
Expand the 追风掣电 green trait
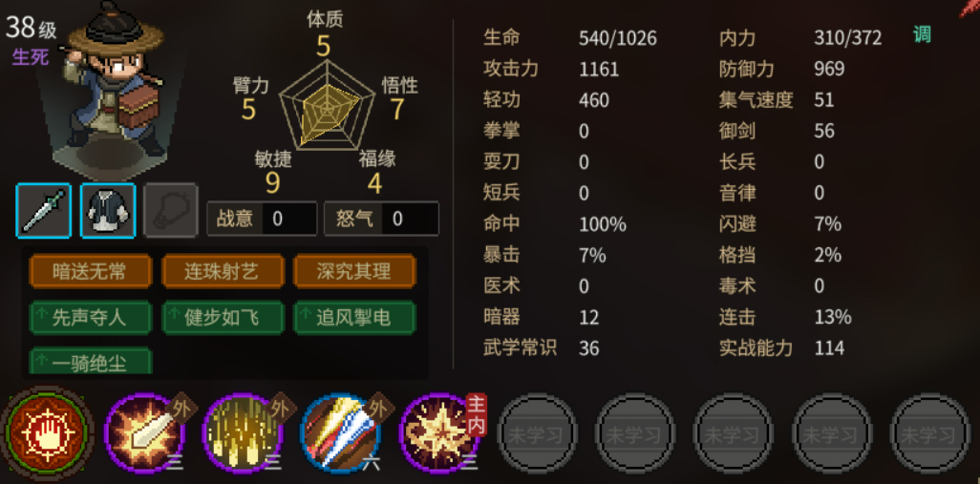(x=354, y=318)
